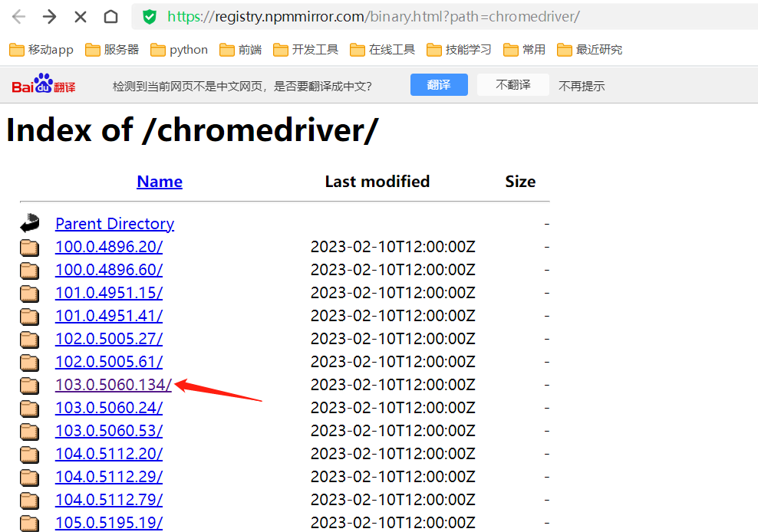Image resolution: width=758 pixels, height=532 pixels.
Task: Click the folder icon beside 104.0.5112.29/
Action: [x=29, y=478]
